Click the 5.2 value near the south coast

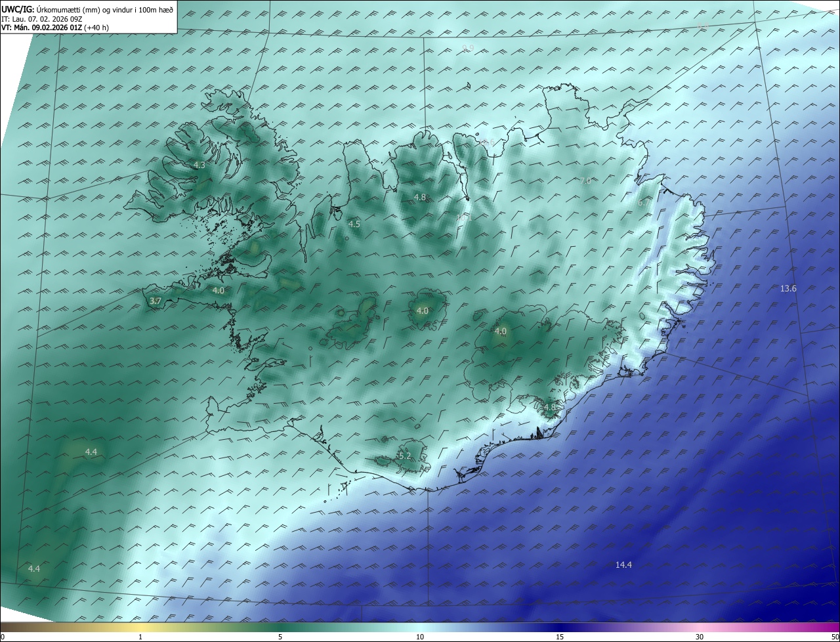[404, 456]
